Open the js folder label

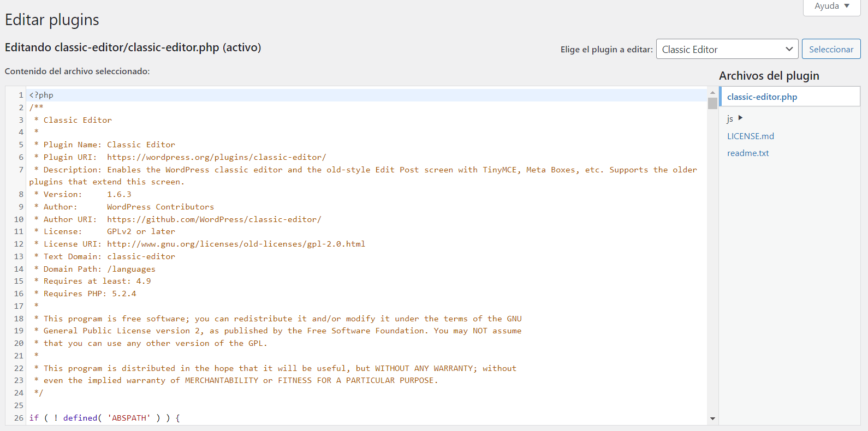click(730, 118)
